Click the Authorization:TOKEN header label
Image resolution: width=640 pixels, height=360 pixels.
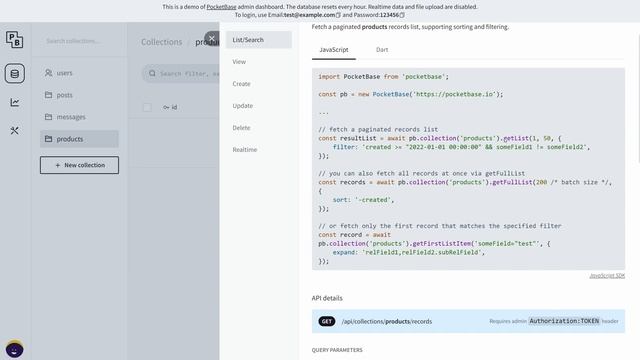pos(564,321)
